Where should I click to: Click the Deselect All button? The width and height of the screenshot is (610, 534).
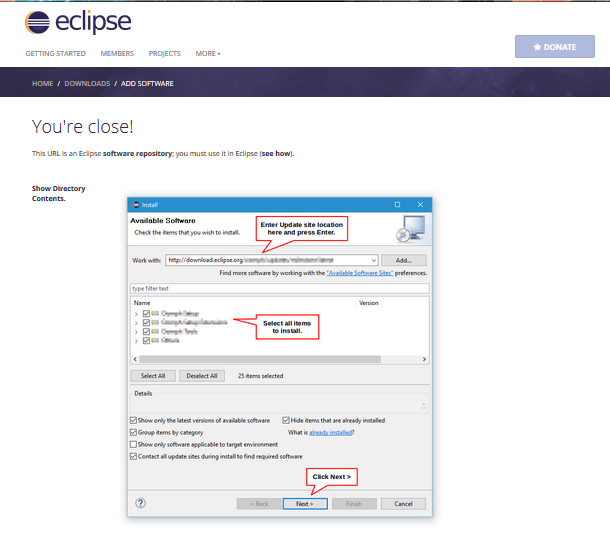pos(202,376)
